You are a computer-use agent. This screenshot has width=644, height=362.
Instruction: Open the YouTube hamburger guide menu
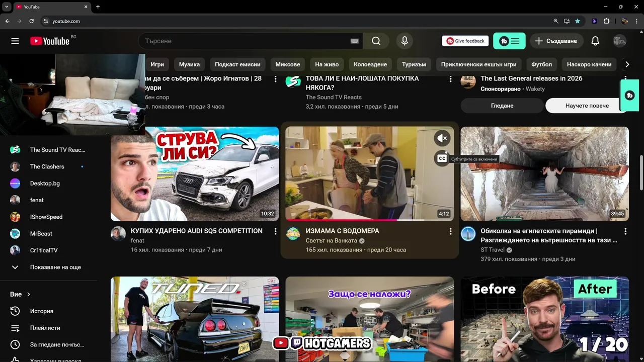click(x=15, y=41)
